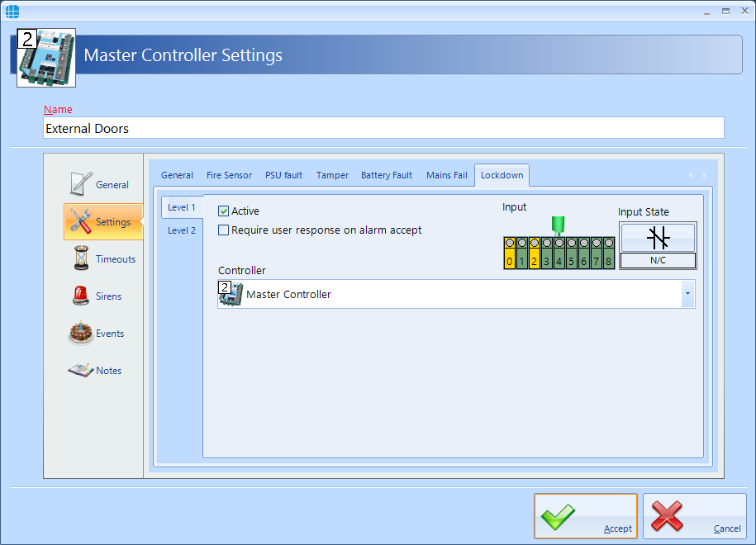Click the Name field containing External Doors
The height and width of the screenshot is (545, 756).
pyautogui.click(x=383, y=128)
